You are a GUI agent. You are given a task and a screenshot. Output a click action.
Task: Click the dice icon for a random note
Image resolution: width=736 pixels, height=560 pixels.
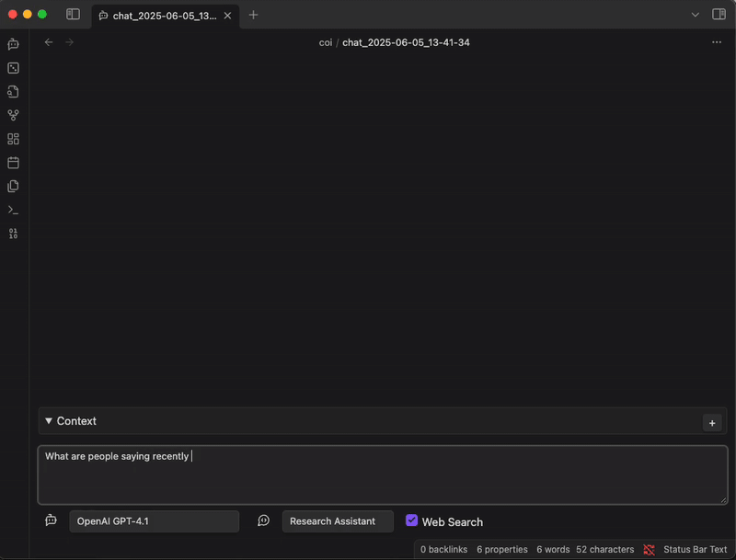coord(12,67)
